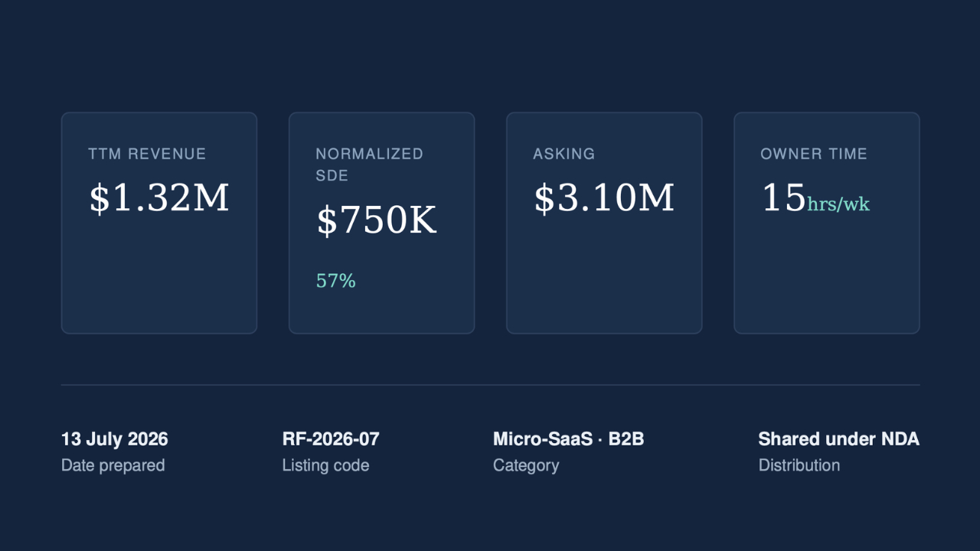
Task: Click the $3.10M asking value
Action: 604,198
